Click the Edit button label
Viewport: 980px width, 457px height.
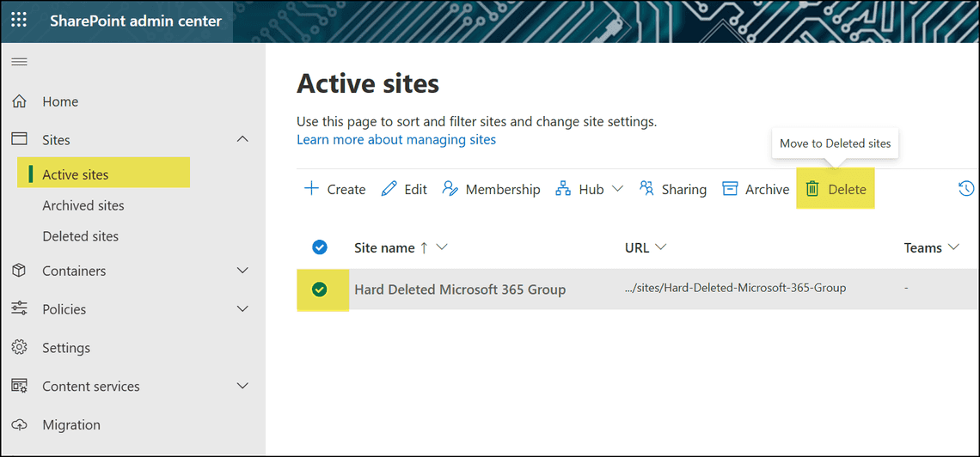coord(415,189)
